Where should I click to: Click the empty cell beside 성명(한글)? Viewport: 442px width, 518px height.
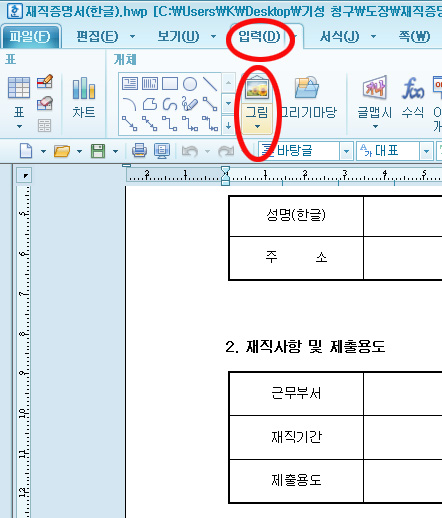403,216
